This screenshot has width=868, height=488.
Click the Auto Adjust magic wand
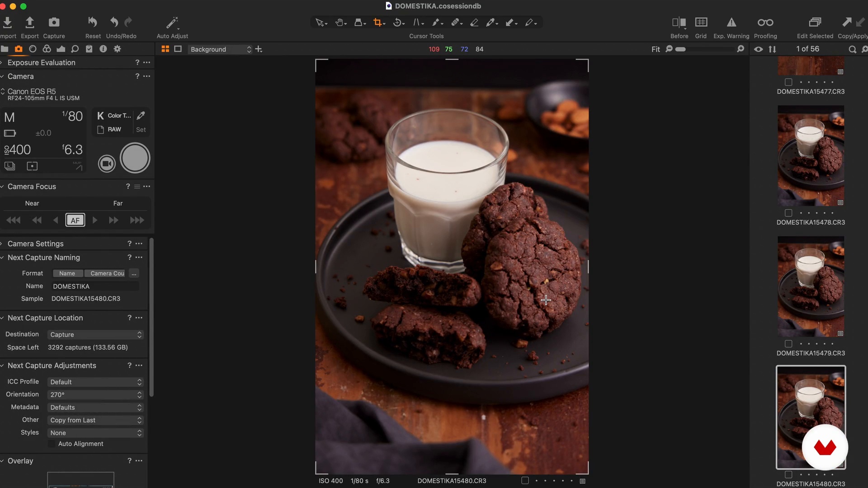[172, 22]
